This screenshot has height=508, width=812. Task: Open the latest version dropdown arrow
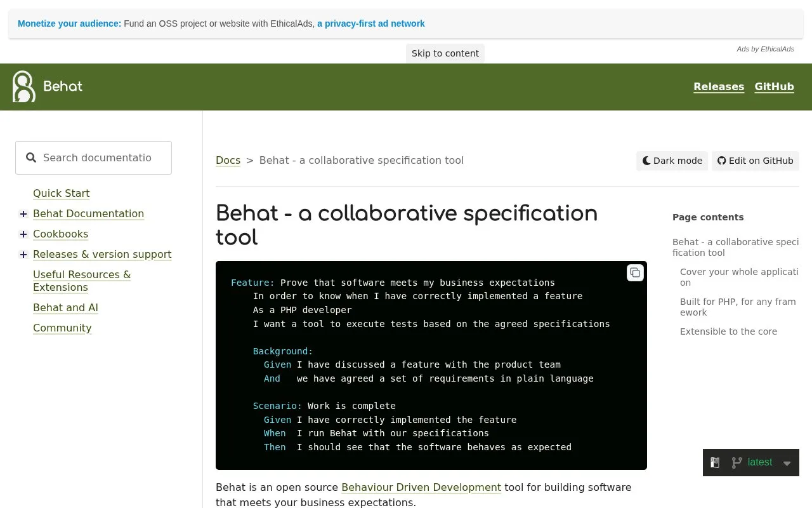[x=787, y=463]
